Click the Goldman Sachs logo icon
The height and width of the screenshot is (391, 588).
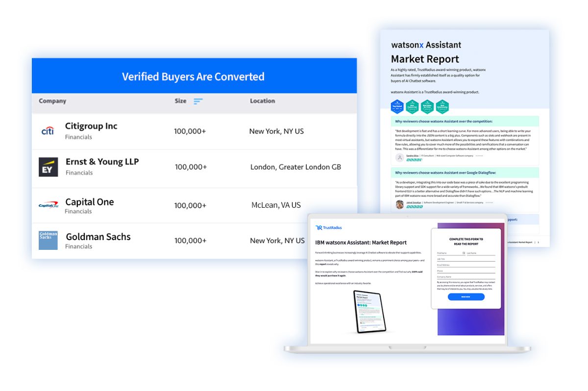48,241
